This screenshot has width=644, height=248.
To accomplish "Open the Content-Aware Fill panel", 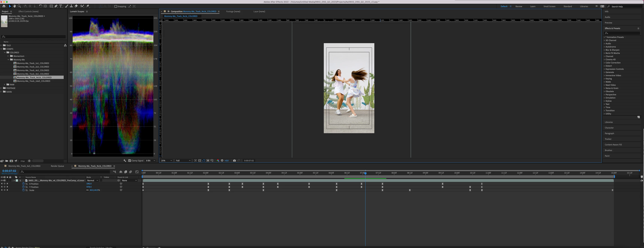I will point(613,145).
